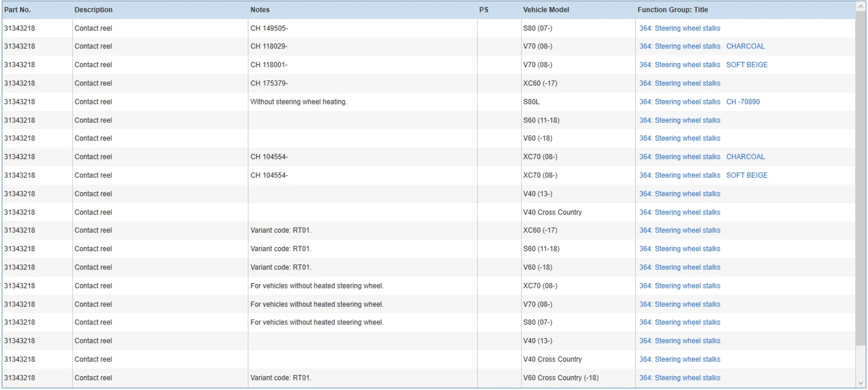
Task: Open the CHARCOAL link in XC70 (08-) row
Action: (745, 156)
